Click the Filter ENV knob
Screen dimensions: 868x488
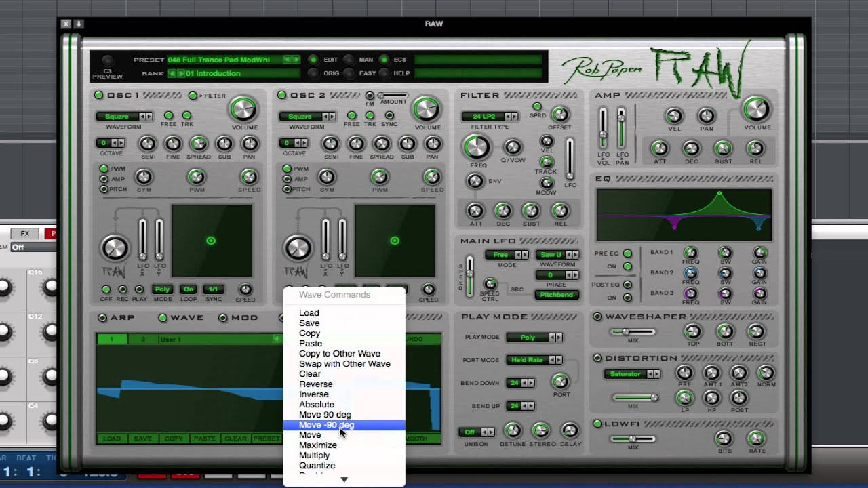coord(475,181)
